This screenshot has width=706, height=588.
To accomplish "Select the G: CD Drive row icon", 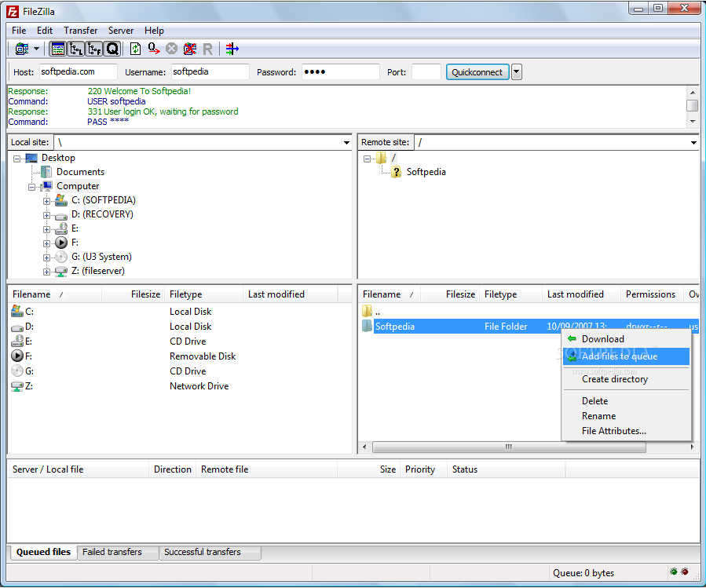I will coord(17,371).
